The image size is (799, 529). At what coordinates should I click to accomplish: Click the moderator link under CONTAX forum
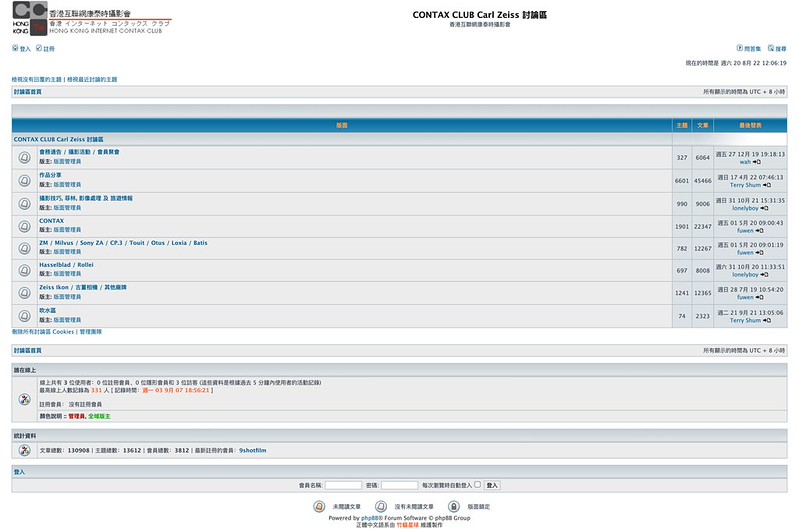click(67, 229)
